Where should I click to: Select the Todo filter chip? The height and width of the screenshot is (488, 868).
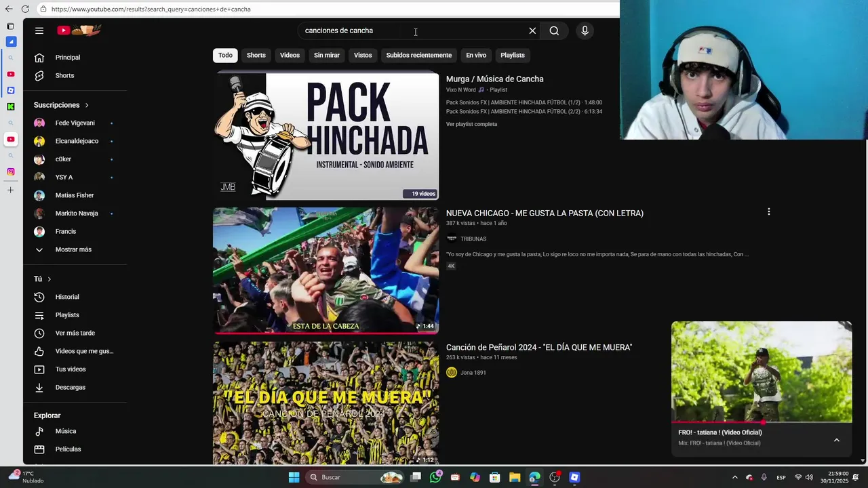(x=225, y=55)
